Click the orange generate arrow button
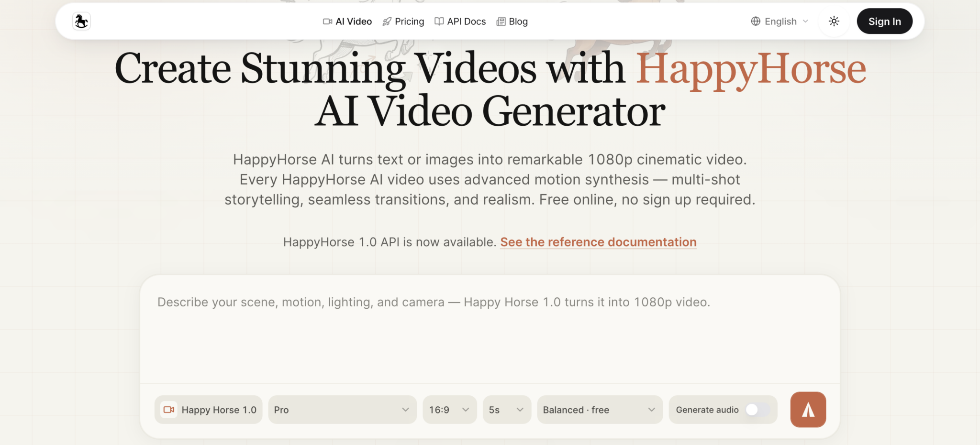The width and height of the screenshot is (980, 445). pyautogui.click(x=808, y=410)
